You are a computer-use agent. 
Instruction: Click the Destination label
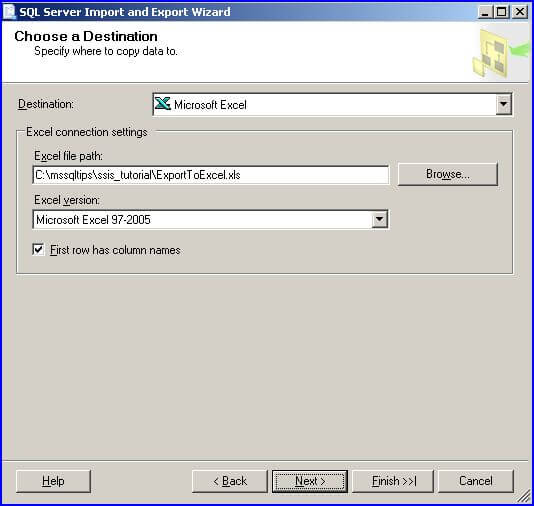tap(46, 104)
